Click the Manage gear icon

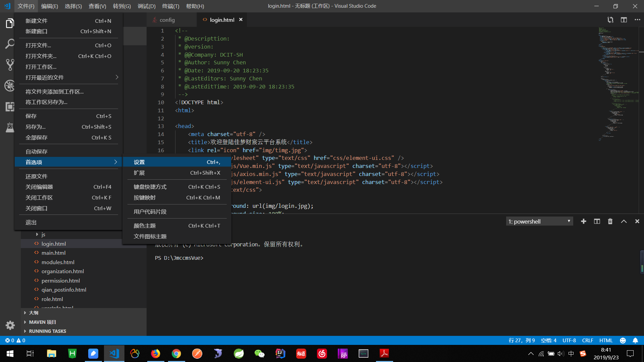(10, 325)
